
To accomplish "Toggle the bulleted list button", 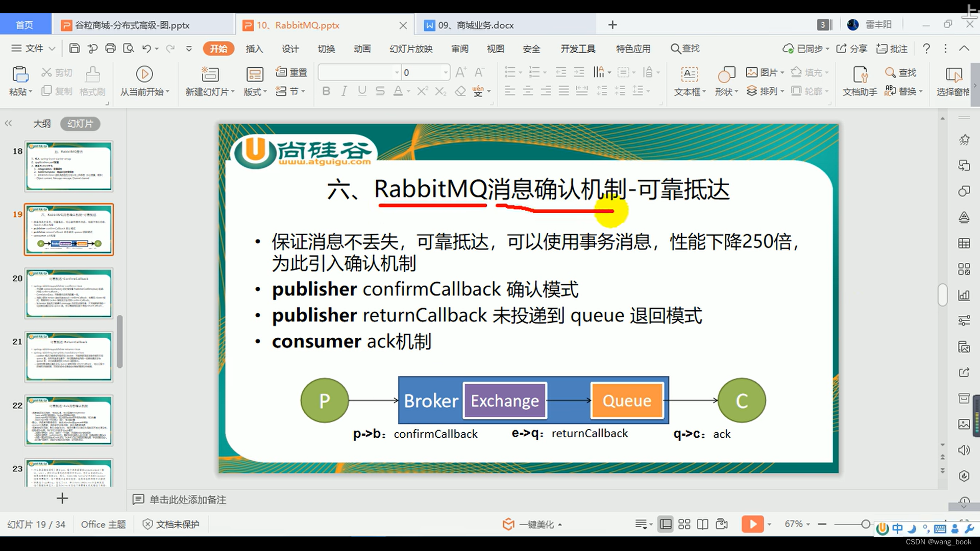I will pos(510,72).
